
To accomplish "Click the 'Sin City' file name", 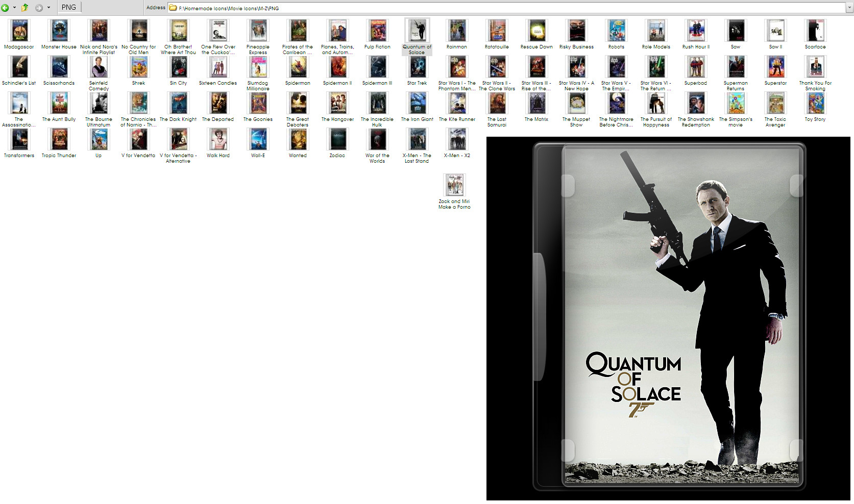I will 179,83.
